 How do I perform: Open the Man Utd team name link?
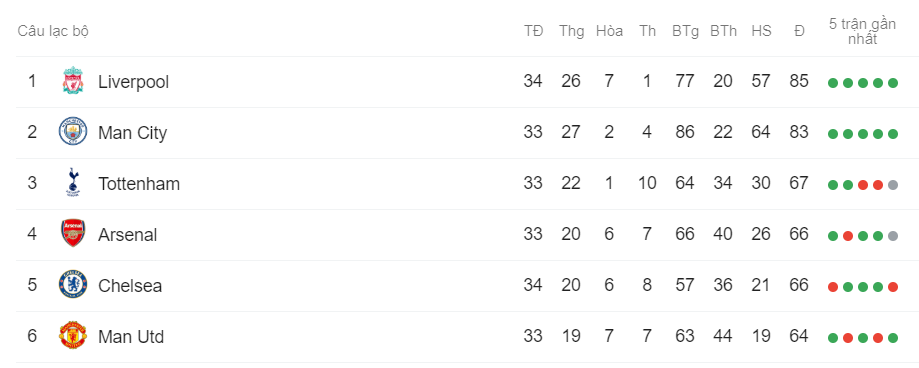click(131, 337)
